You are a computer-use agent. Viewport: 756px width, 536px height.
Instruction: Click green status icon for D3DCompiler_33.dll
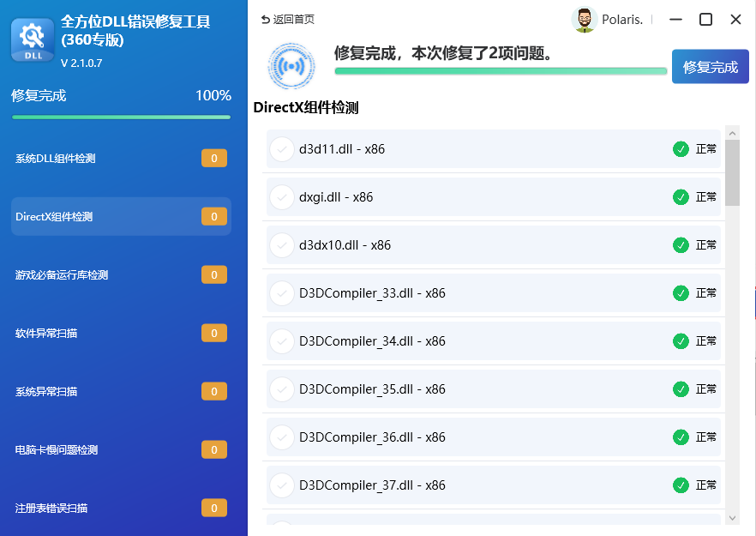681,293
